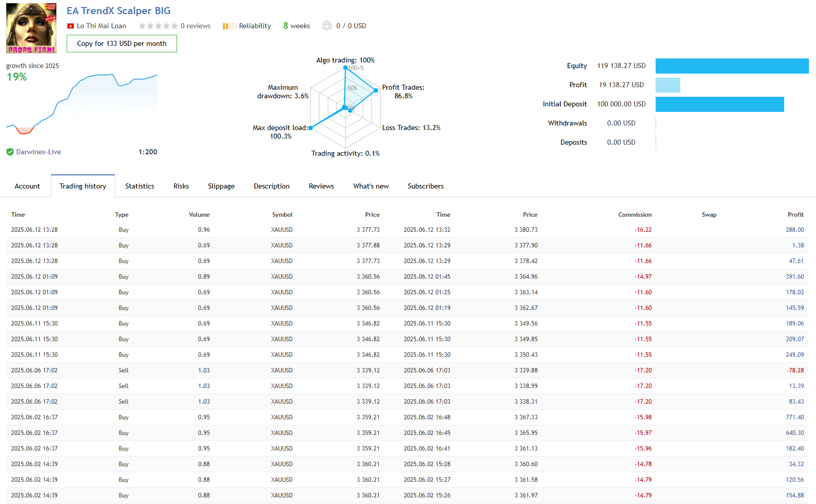Click the 1:200 leverage value
This screenshot has width=816, height=504.
(x=148, y=152)
